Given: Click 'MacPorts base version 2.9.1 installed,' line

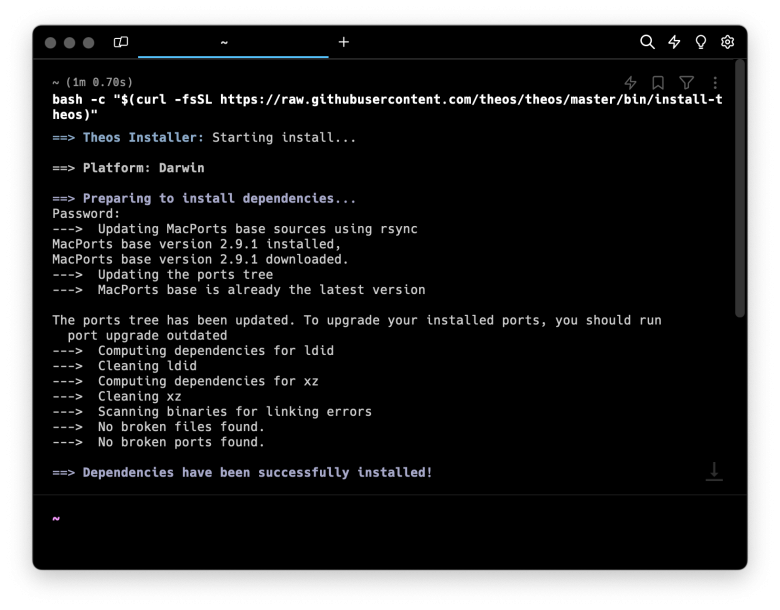Looking at the screenshot, I should coord(196,244).
